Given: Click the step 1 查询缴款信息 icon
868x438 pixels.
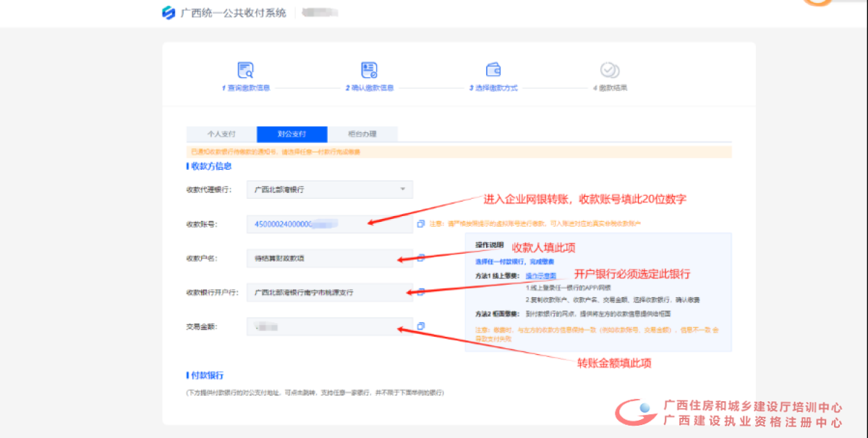Looking at the screenshot, I should [x=246, y=70].
